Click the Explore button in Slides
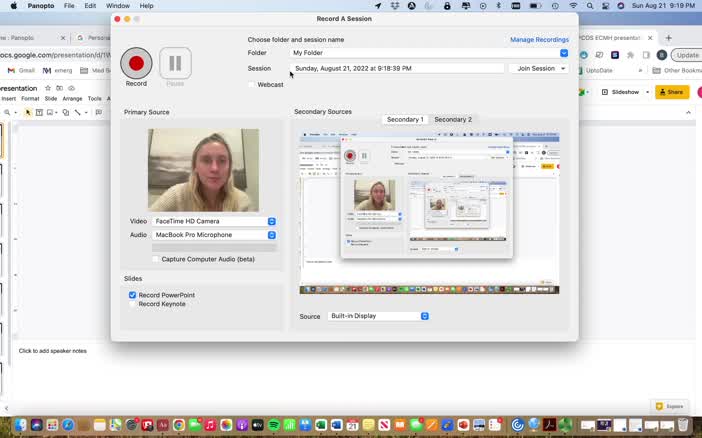The width and height of the screenshot is (702, 438). (x=669, y=406)
